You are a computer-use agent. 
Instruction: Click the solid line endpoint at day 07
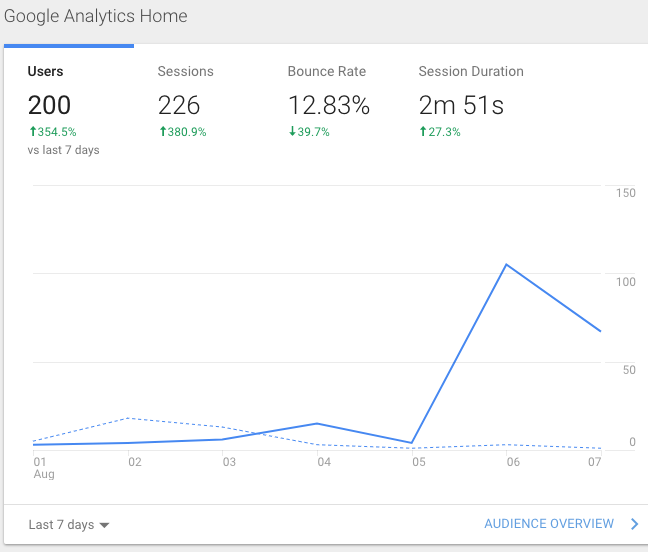point(600,331)
